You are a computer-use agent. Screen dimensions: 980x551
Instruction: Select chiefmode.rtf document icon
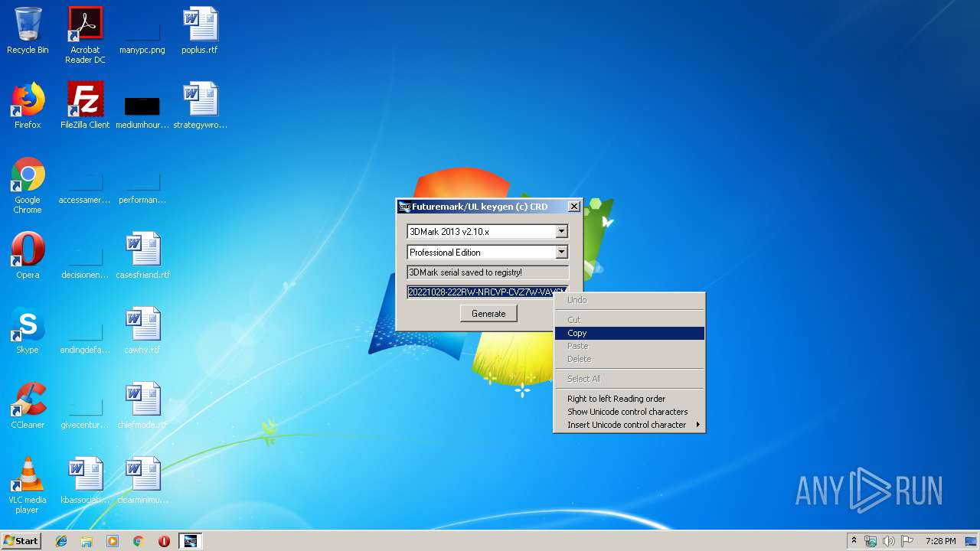142,406
